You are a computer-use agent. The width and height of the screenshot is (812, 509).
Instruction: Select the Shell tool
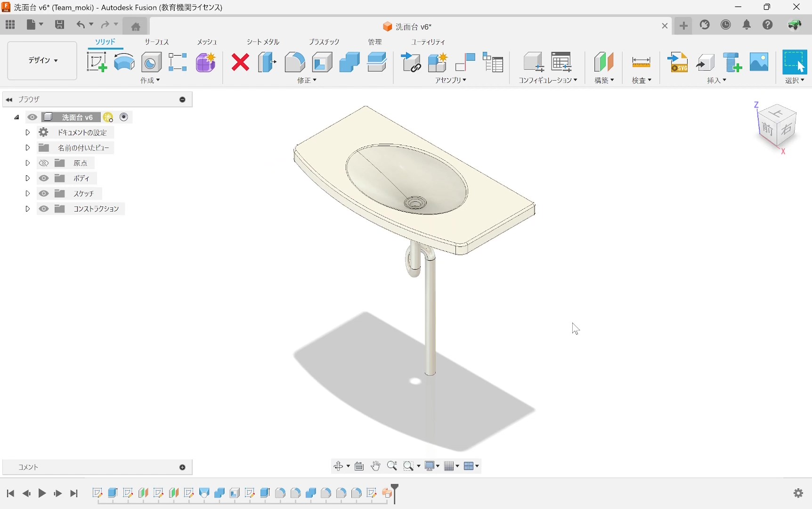click(x=322, y=62)
